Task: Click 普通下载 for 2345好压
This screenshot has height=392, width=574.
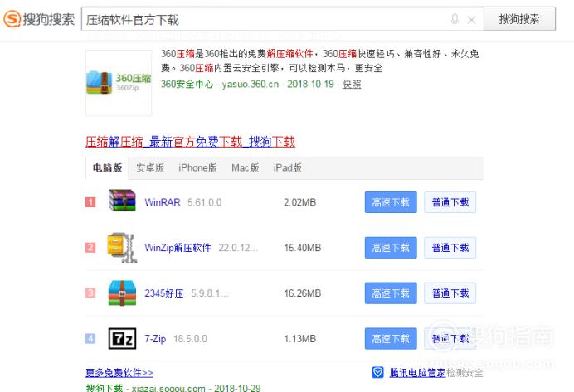Action: click(x=450, y=293)
